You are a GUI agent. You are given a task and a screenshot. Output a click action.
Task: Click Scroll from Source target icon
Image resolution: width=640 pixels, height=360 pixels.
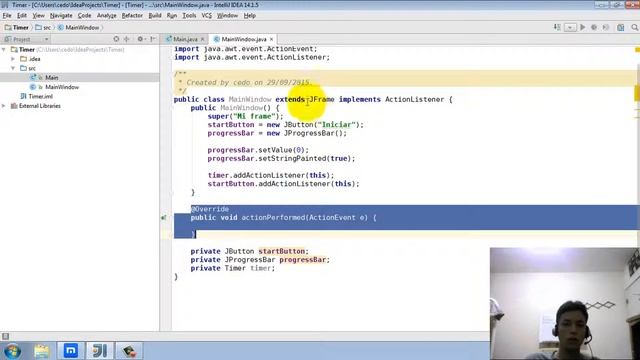(x=116, y=39)
